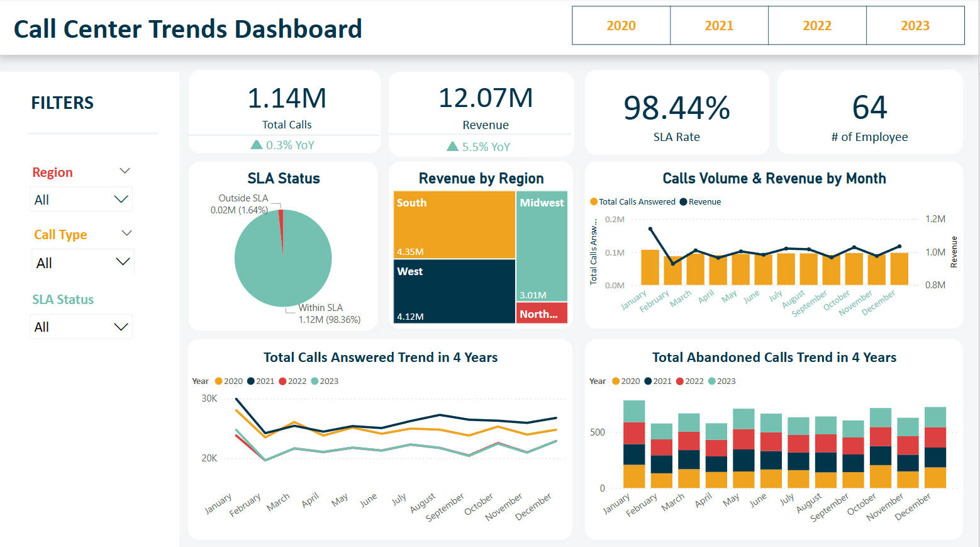The width and height of the screenshot is (980, 547).
Task: Click the Revenue legend dot in monthly chart
Action: (683, 202)
